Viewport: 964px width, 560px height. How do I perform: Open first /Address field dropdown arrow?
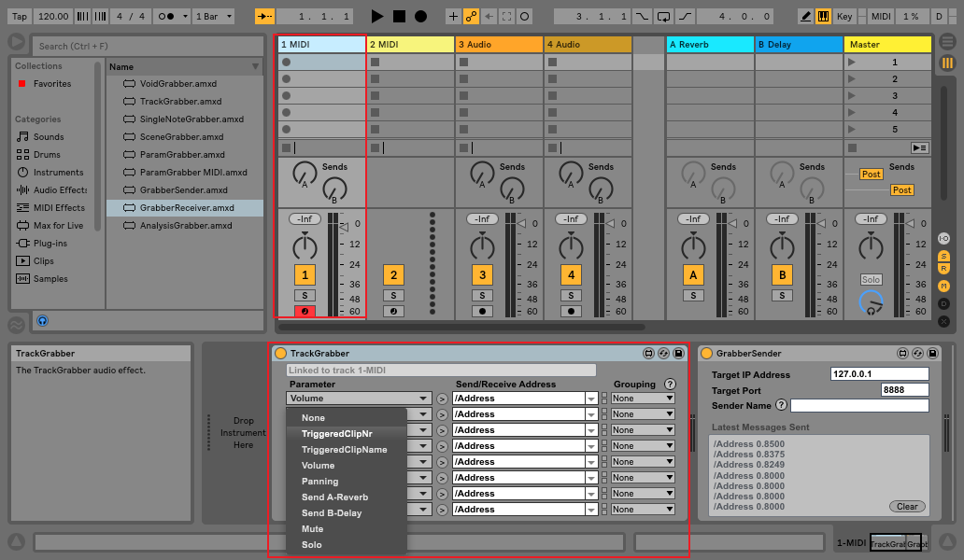point(591,399)
